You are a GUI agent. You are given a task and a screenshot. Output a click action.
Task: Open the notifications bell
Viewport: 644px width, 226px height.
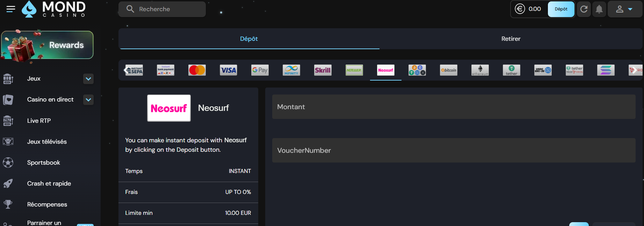click(x=599, y=9)
